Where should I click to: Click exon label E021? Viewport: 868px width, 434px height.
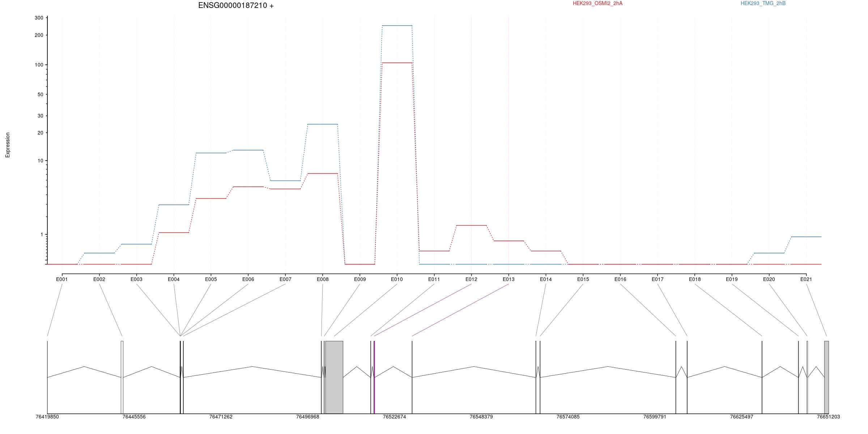pos(806,279)
